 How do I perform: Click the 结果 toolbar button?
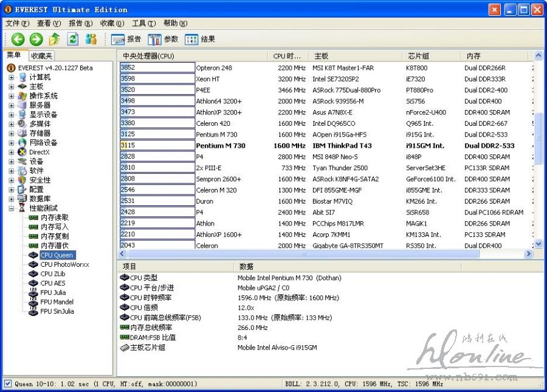tap(200, 40)
